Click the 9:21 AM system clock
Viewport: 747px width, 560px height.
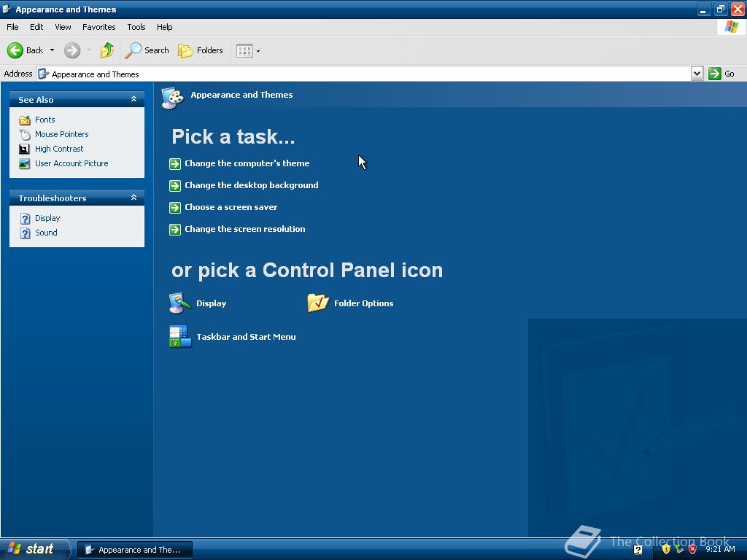[x=720, y=550]
